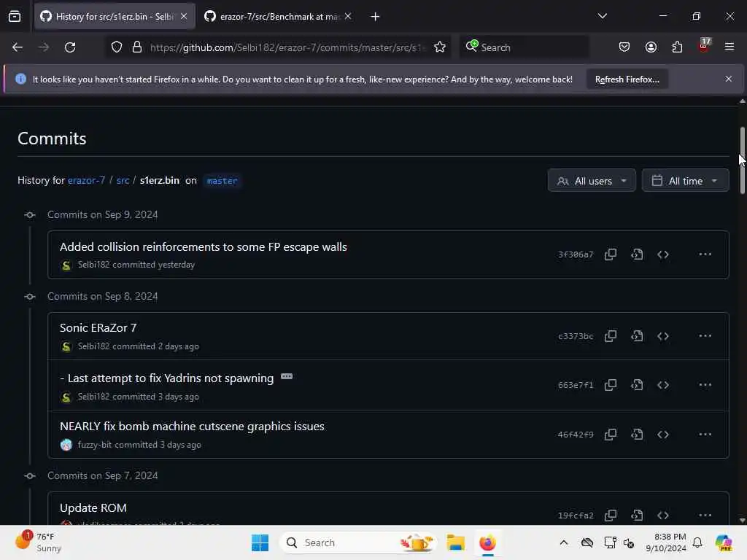Viewport: 747px width, 560px height.
Task: Open the Update ROM commit
Action: [x=93, y=508]
